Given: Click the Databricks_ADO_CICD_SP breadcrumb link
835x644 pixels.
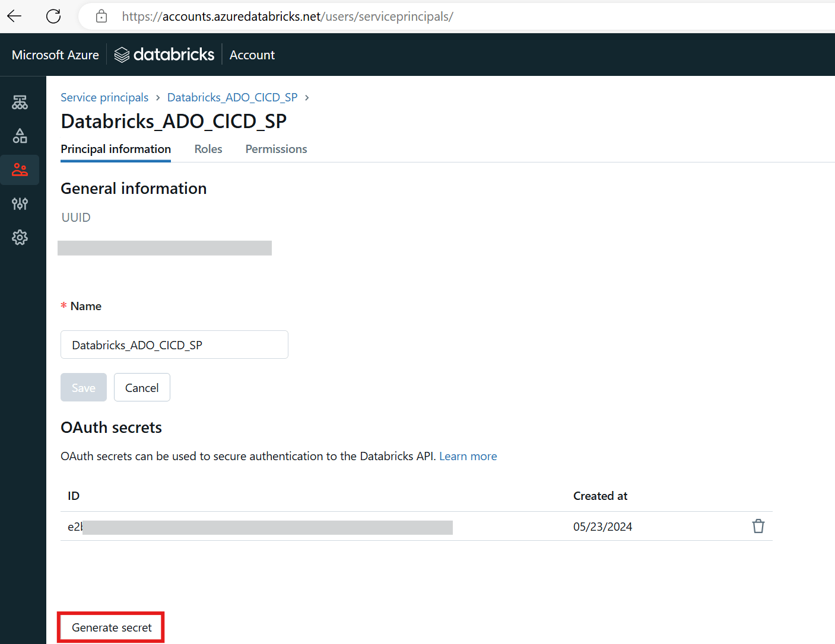Looking at the screenshot, I should click(232, 97).
